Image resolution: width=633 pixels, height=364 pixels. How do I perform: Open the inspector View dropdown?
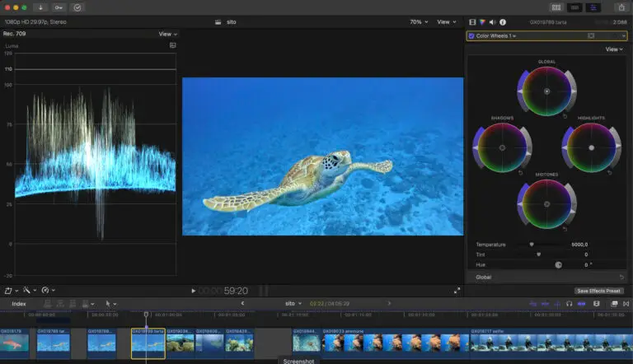tap(614, 49)
